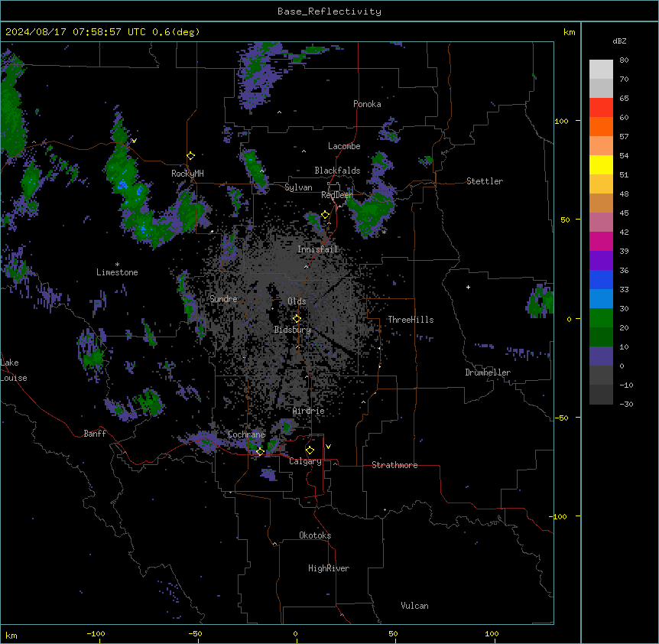Click the Base_Reflectivity title text
659x644 pixels.
329,11
